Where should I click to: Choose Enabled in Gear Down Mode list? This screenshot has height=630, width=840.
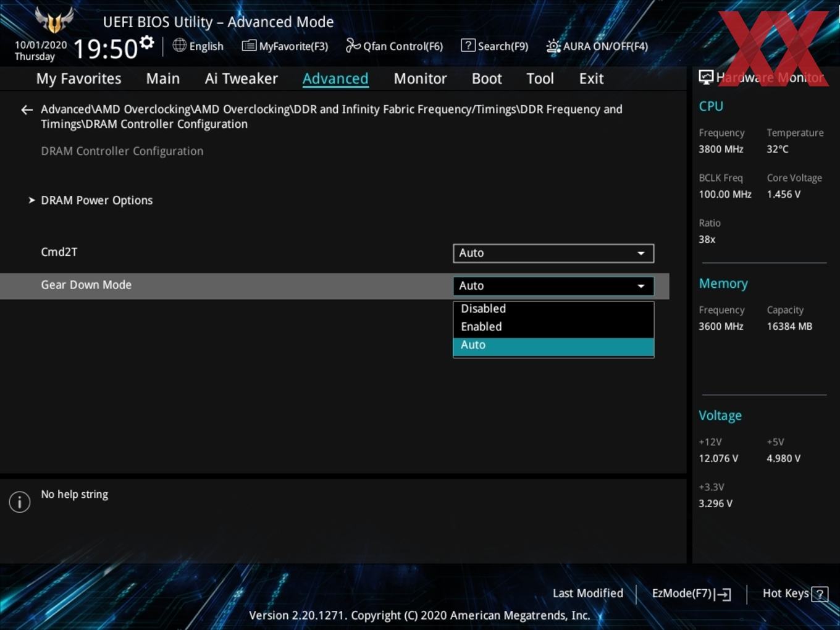point(553,327)
